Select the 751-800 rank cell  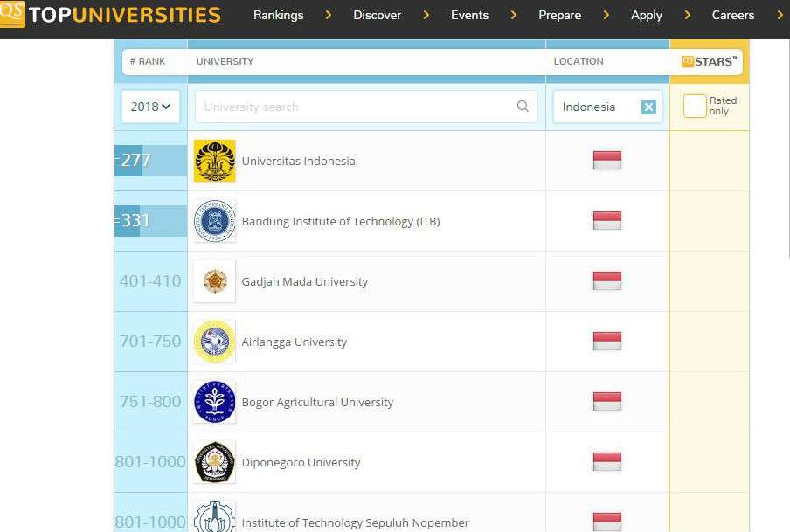point(150,402)
